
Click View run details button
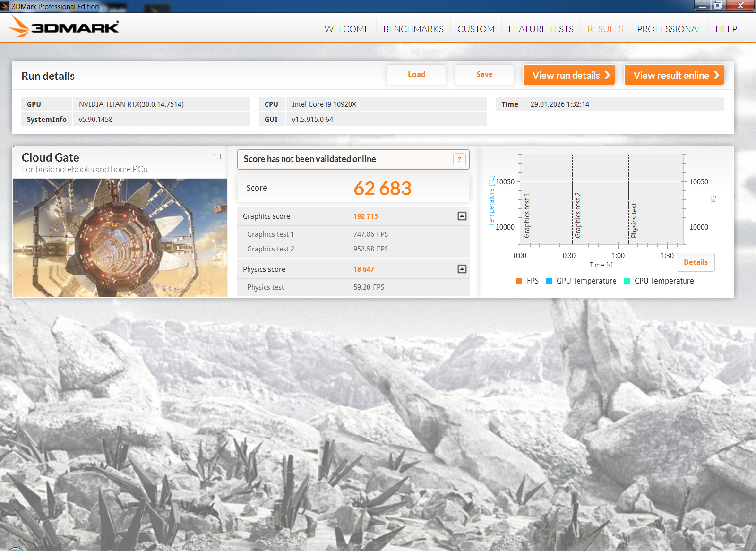click(569, 75)
